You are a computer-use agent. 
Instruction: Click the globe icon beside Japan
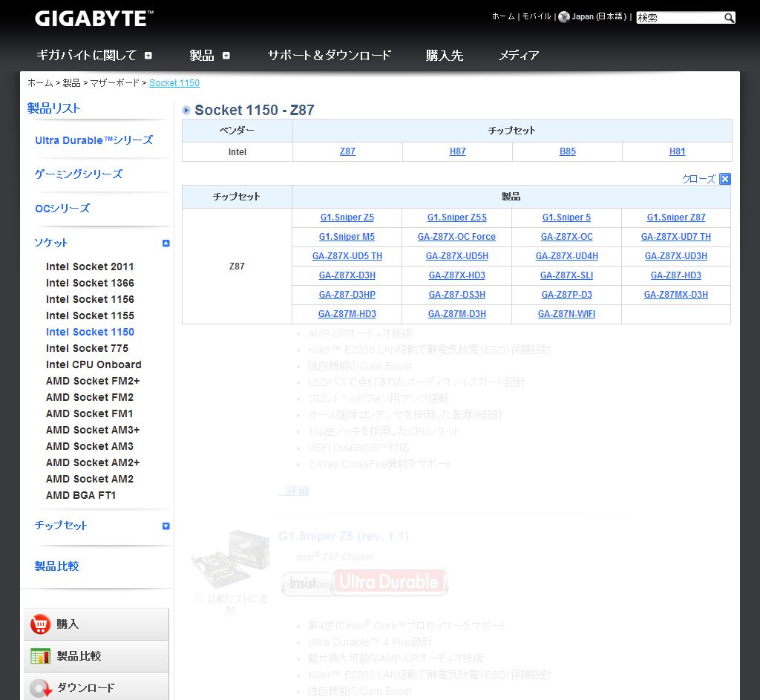coord(564,17)
